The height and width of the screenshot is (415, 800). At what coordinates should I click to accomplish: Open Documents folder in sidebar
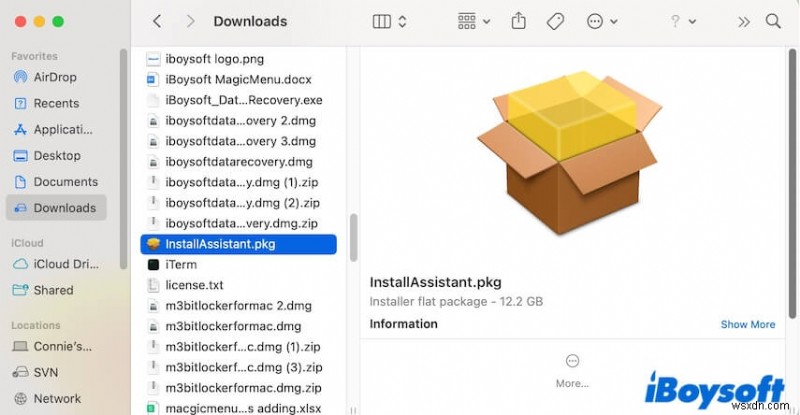pos(66,182)
